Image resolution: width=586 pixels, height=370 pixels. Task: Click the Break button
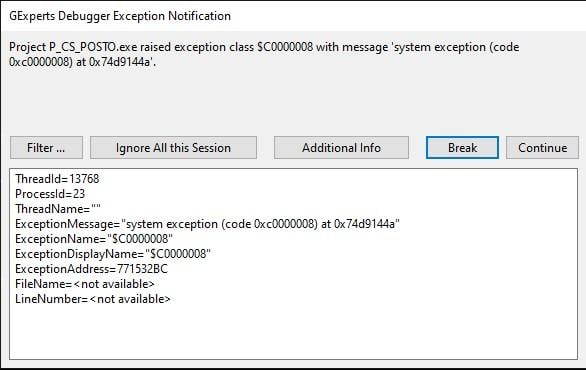(x=462, y=148)
